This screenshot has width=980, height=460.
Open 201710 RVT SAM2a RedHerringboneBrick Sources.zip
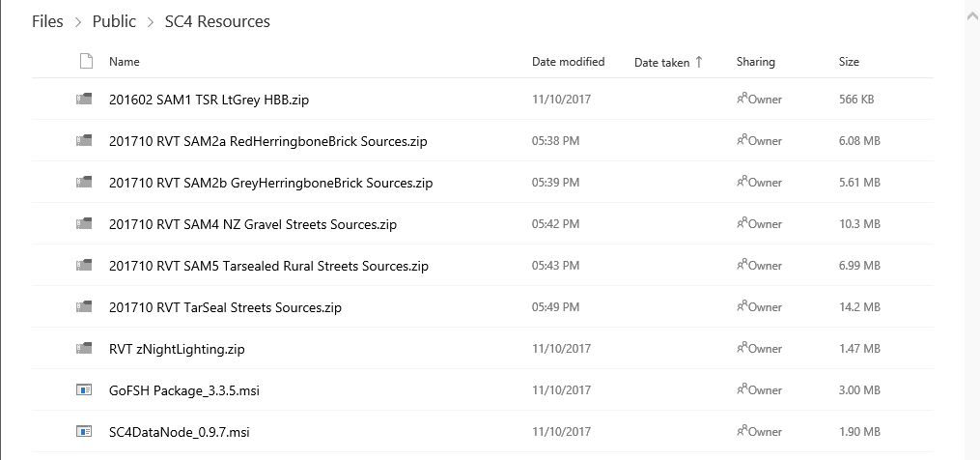(268, 141)
